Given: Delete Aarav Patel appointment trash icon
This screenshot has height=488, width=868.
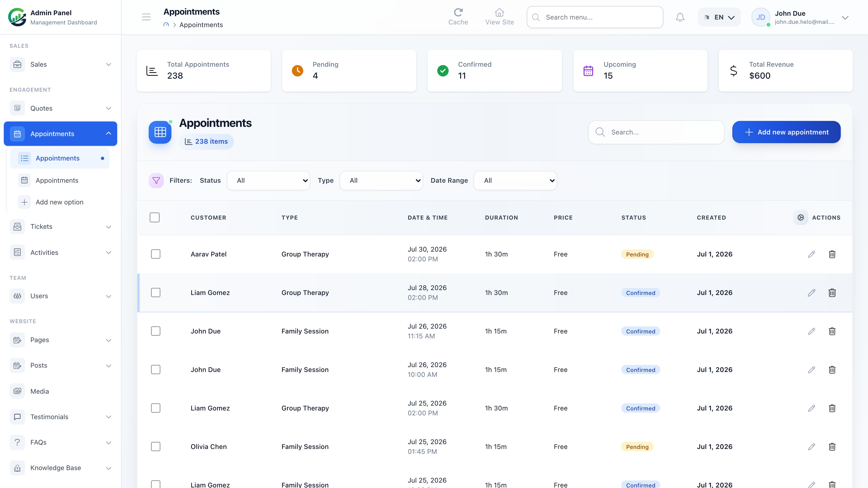Looking at the screenshot, I should pos(832,254).
